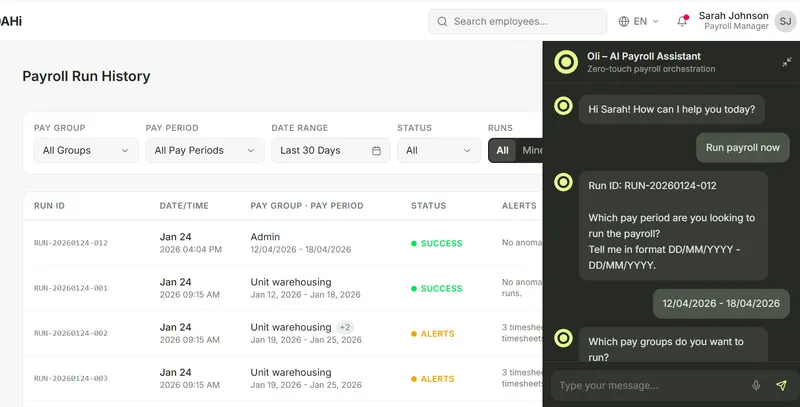This screenshot has width=800, height=407.
Task: Click RUN-20260124-012 in the table
Action: pos(71,243)
